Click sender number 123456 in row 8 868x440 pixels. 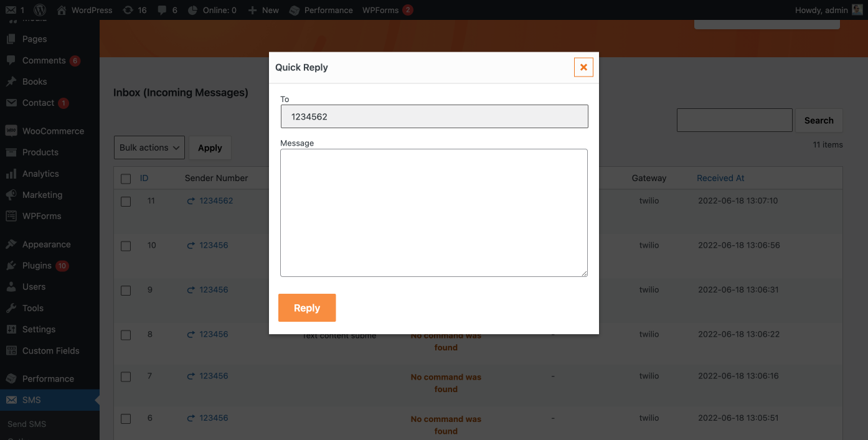214,334
